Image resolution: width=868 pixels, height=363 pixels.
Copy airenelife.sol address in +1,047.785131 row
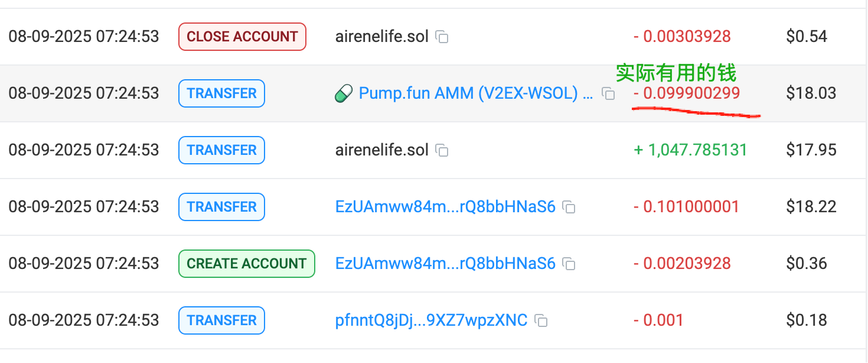442,150
